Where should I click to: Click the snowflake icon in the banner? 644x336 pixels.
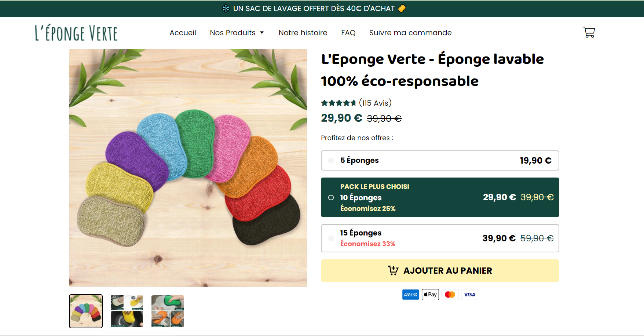[226, 8]
